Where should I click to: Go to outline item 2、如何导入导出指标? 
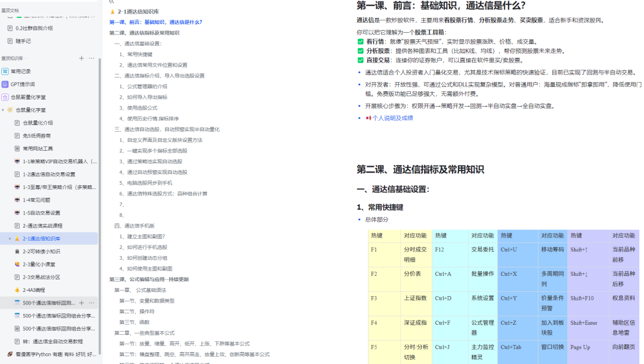coord(143,97)
